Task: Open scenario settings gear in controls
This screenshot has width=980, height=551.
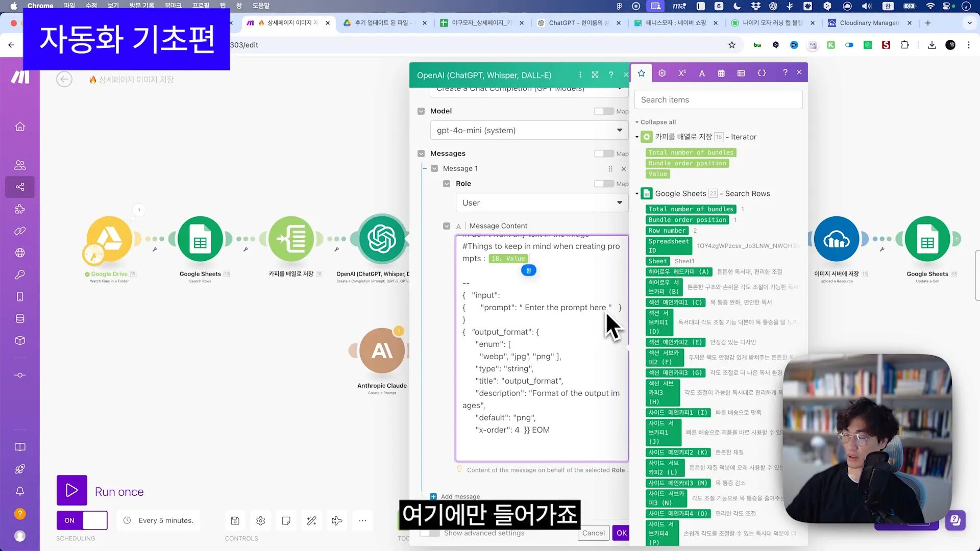Action: click(x=260, y=520)
